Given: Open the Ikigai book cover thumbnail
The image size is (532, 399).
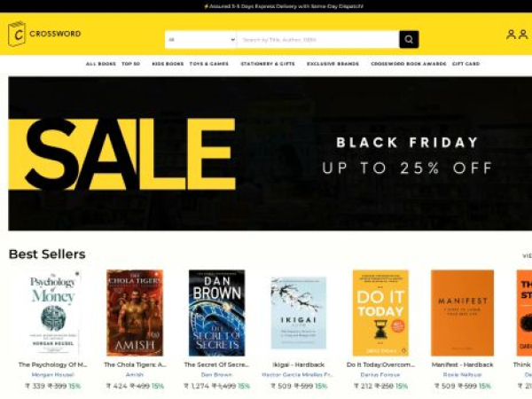Looking at the screenshot, I should click(x=299, y=313).
